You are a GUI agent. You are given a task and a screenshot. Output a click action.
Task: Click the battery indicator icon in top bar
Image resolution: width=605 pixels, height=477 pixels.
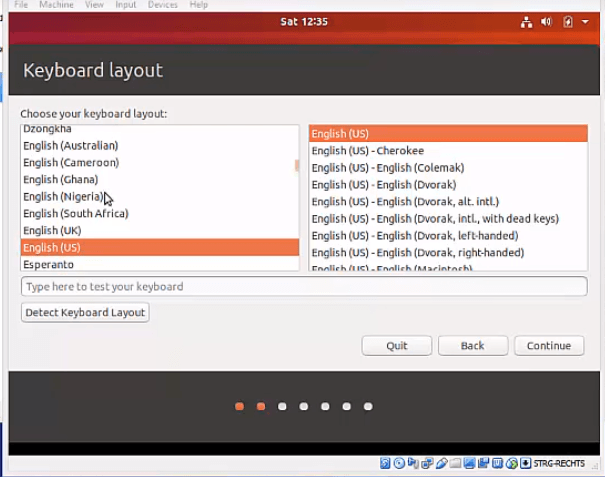click(568, 22)
